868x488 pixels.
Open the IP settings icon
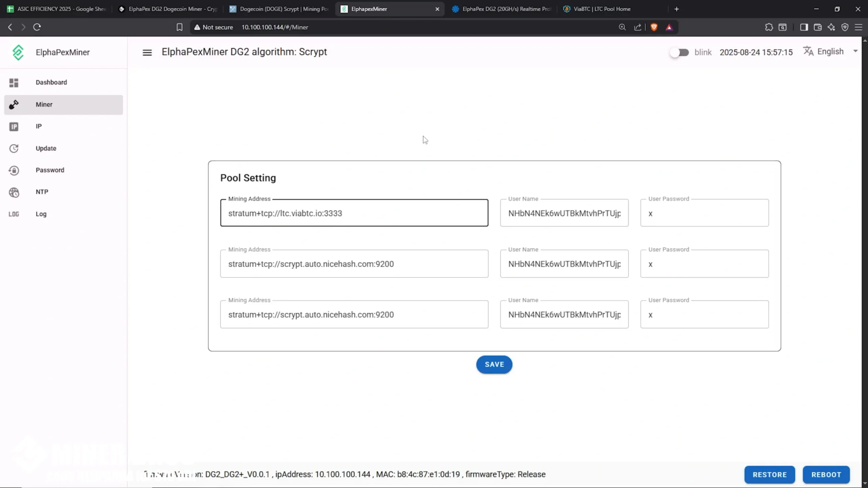click(x=14, y=127)
